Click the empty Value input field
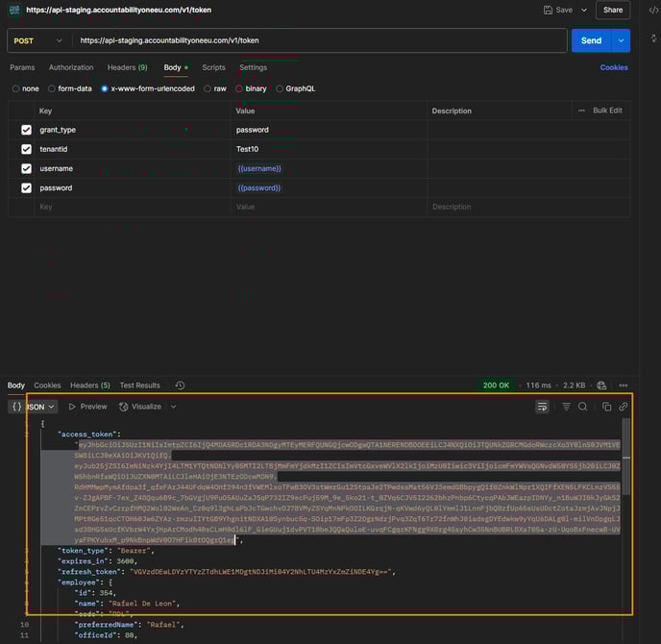The height and width of the screenshot is (644, 661). pyautogui.click(x=329, y=207)
